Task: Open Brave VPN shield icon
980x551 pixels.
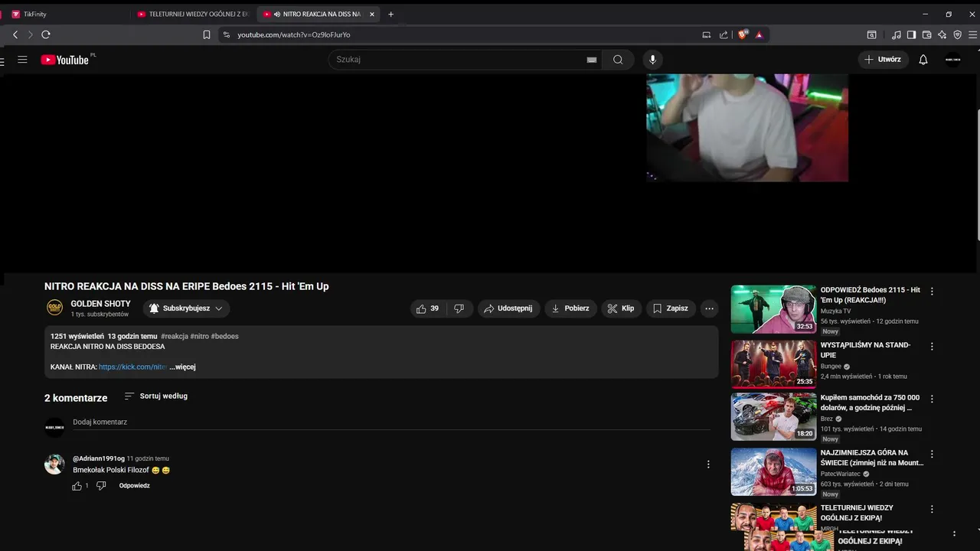Action: coord(957,34)
